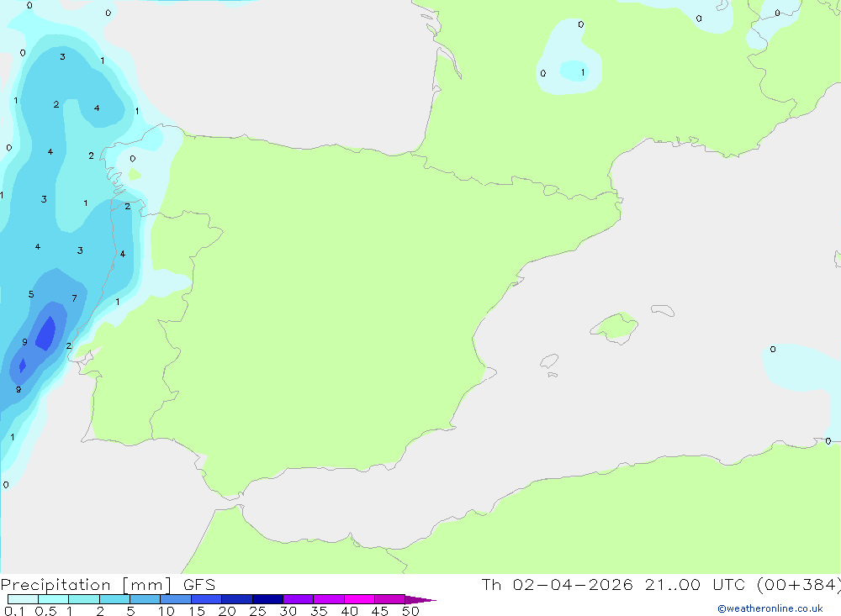Click the 5–10 mm legend color swatch
Screen dimensions: 841x616
point(145,599)
